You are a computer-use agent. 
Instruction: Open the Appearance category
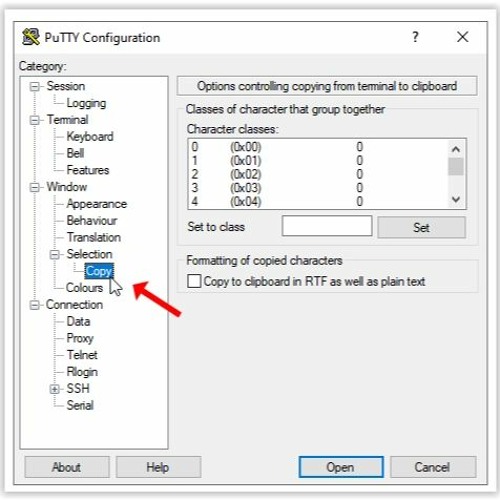pos(97,204)
